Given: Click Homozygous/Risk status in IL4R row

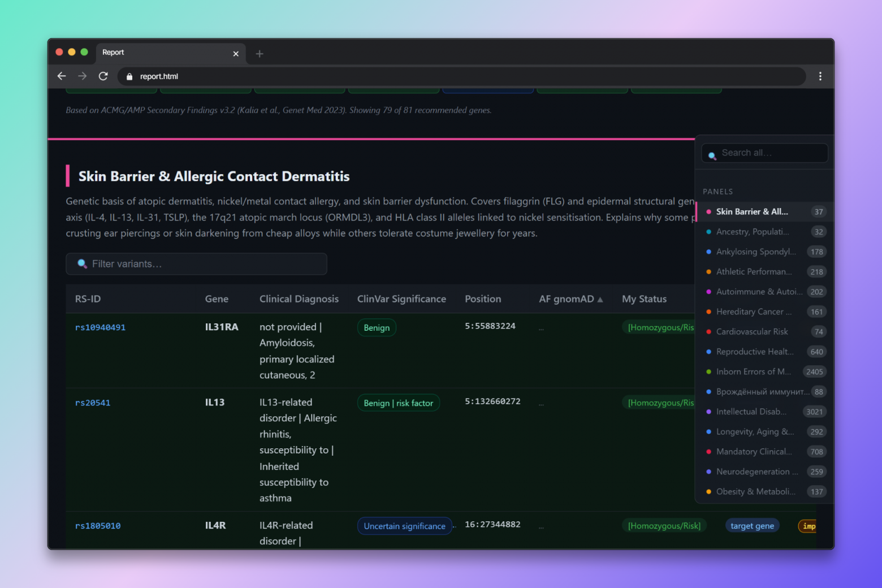Looking at the screenshot, I should tap(664, 526).
